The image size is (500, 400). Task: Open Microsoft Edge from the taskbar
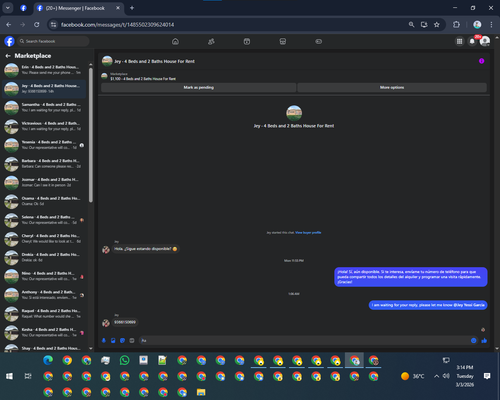tap(48, 360)
